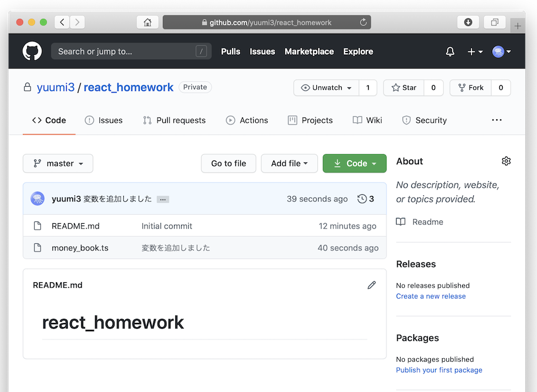537x392 pixels.
Task: Fork this repository
Action: pyautogui.click(x=470, y=88)
